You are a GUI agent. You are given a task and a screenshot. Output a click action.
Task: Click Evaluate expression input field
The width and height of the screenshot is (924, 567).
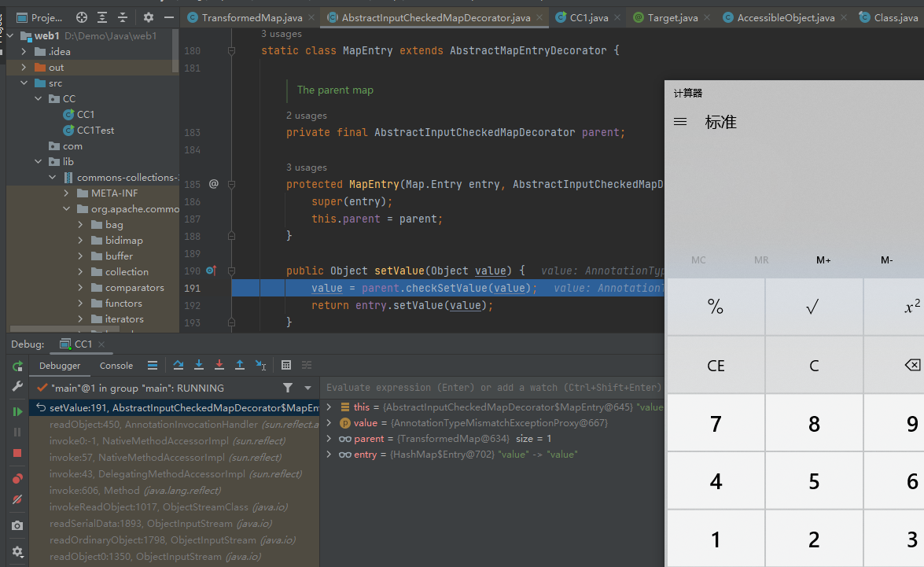click(x=494, y=387)
